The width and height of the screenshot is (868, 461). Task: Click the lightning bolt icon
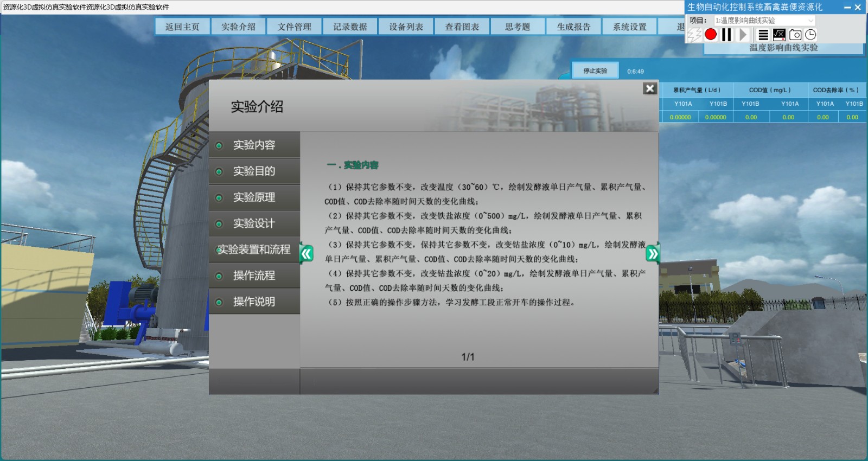click(694, 35)
